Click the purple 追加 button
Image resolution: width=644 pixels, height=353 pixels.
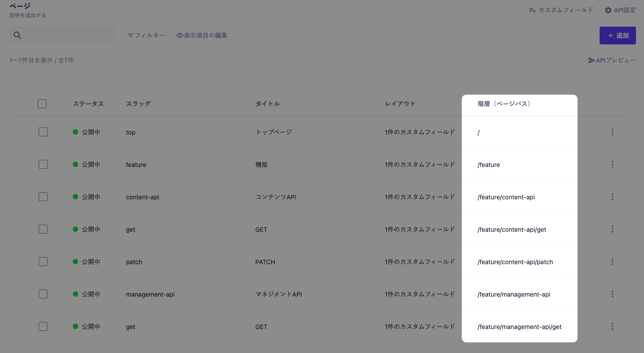pos(617,35)
